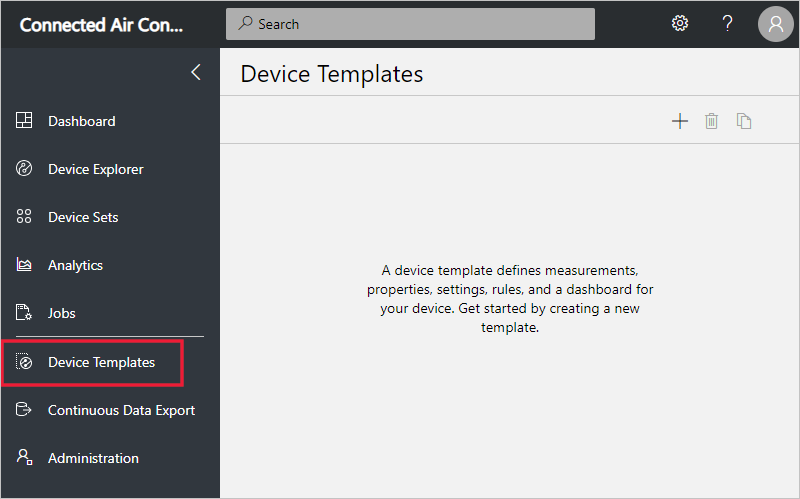The image size is (800, 499).
Task: Open settings gear in top bar
Action: (x=680, y=23)
